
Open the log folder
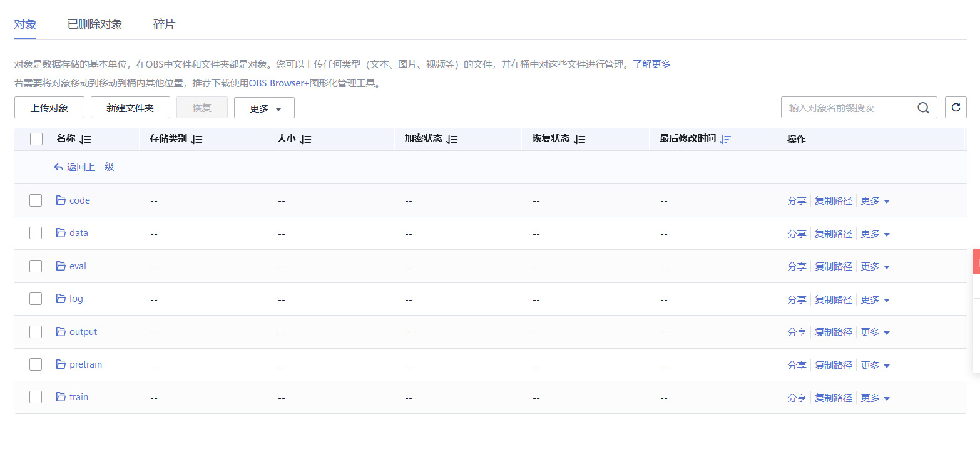(x=76, y=299)
